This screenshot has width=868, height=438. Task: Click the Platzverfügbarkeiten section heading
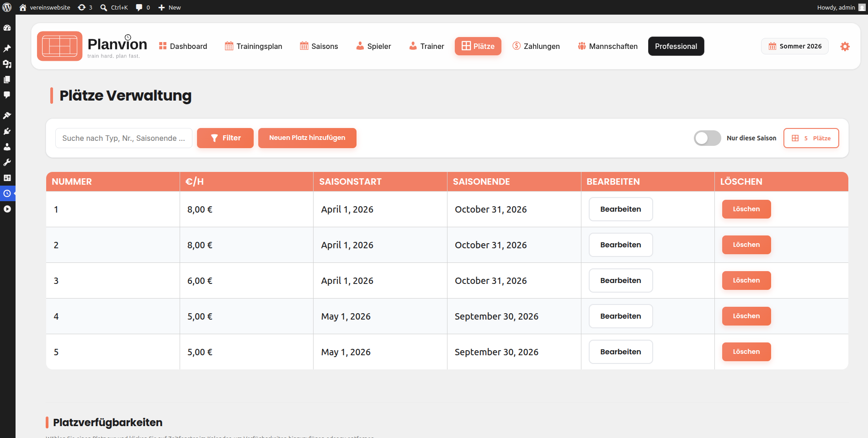tap(108, 422)
